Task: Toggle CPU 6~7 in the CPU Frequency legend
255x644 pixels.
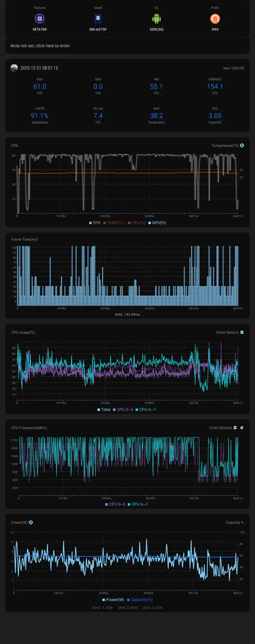Action: pos(138,504)
